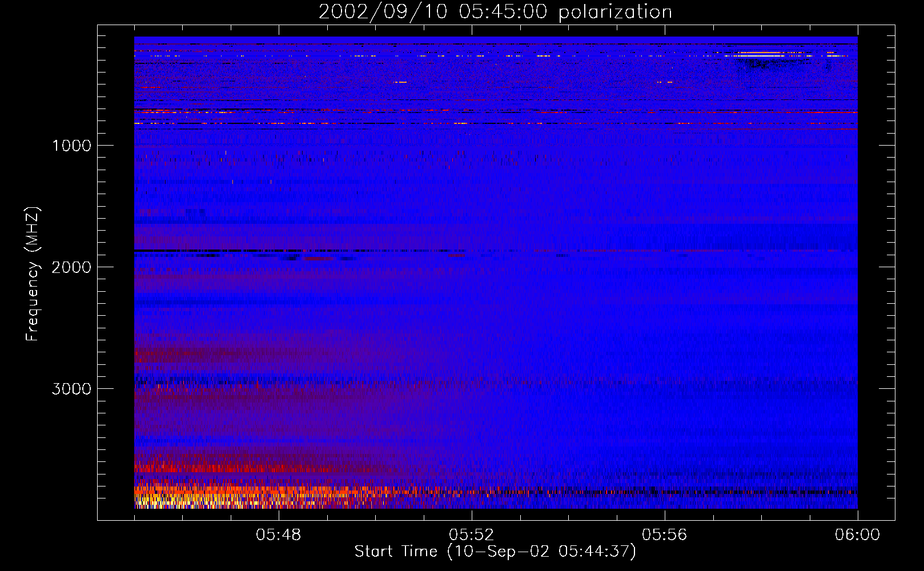Click the 3000 frequency tick label
This screenshot has height=571, width=924.
71,389
